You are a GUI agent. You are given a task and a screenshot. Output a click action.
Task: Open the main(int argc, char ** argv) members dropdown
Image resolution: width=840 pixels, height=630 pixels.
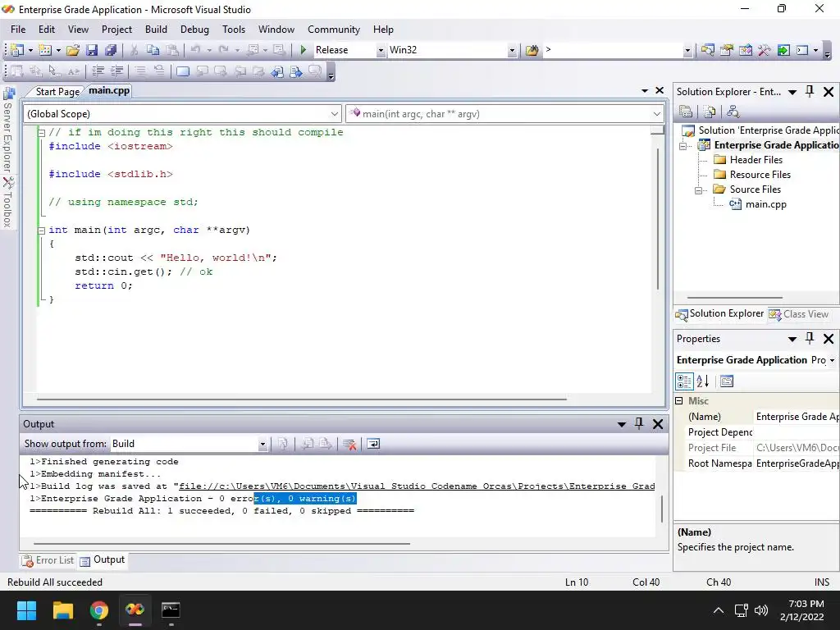(657, 113)
